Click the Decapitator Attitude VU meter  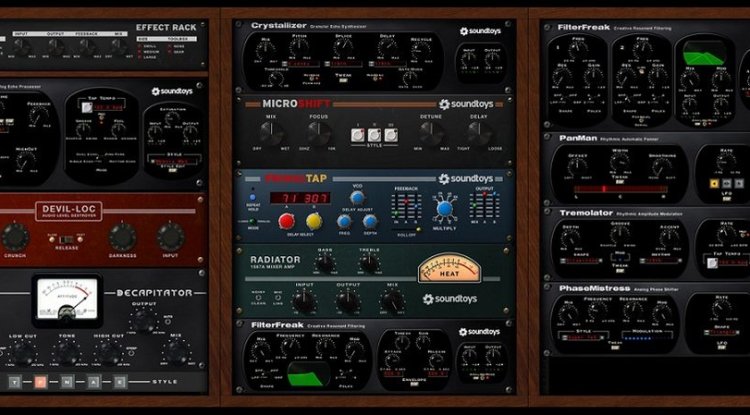67,299
